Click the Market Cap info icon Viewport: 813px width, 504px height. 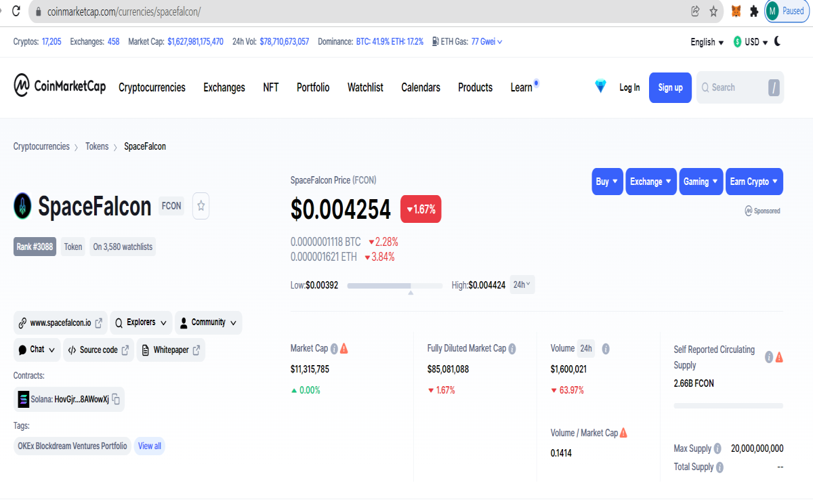pos(333,348)
